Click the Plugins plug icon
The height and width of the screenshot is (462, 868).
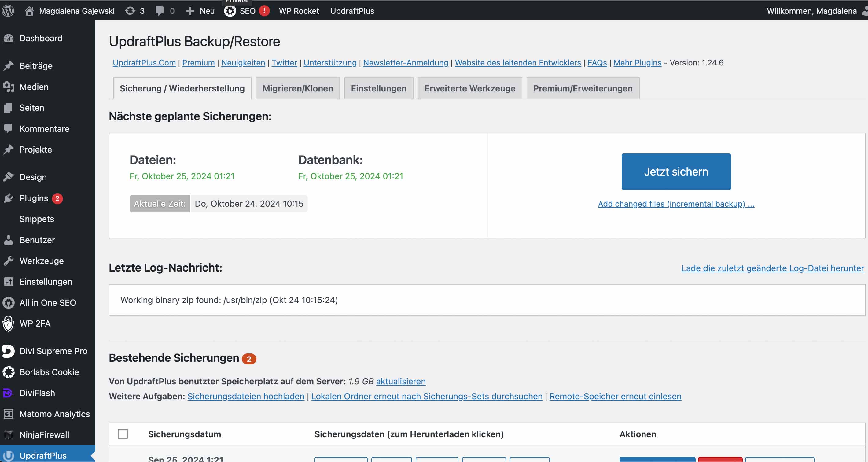(x=9, y=198)
